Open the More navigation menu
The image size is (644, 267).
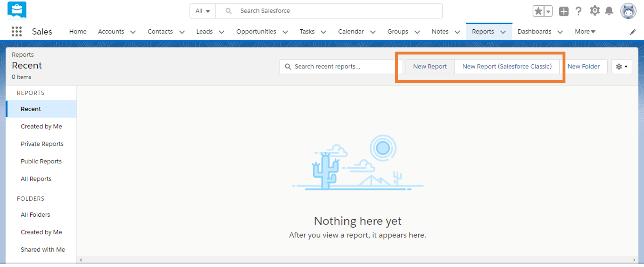coord(585,32)
